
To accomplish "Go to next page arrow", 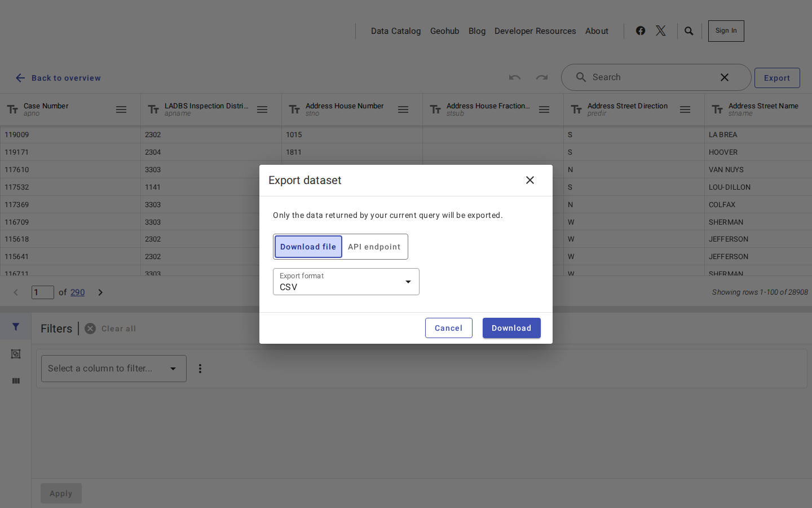I will pos(100,292).
